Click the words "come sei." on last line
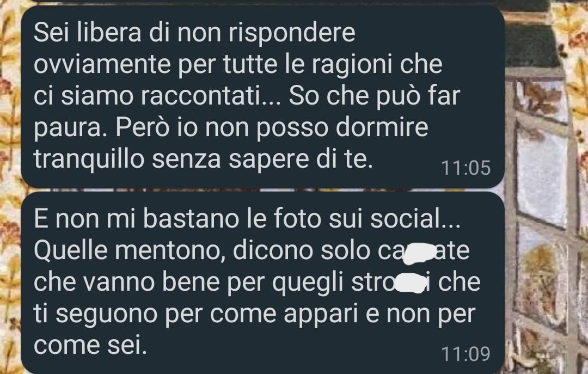Screen dimensions: 588x374 (90, 346)
